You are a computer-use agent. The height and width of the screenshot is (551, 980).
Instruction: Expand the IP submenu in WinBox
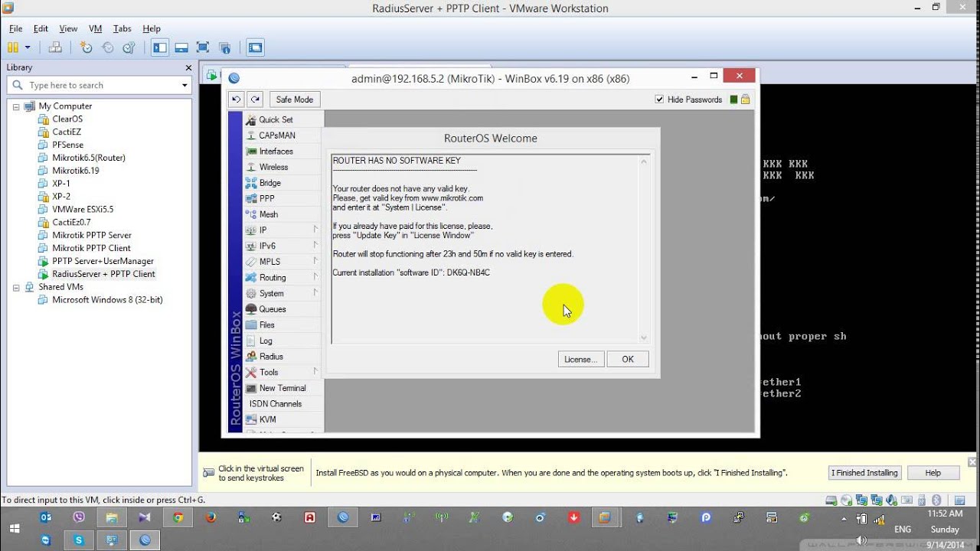[x=283, y=230]
